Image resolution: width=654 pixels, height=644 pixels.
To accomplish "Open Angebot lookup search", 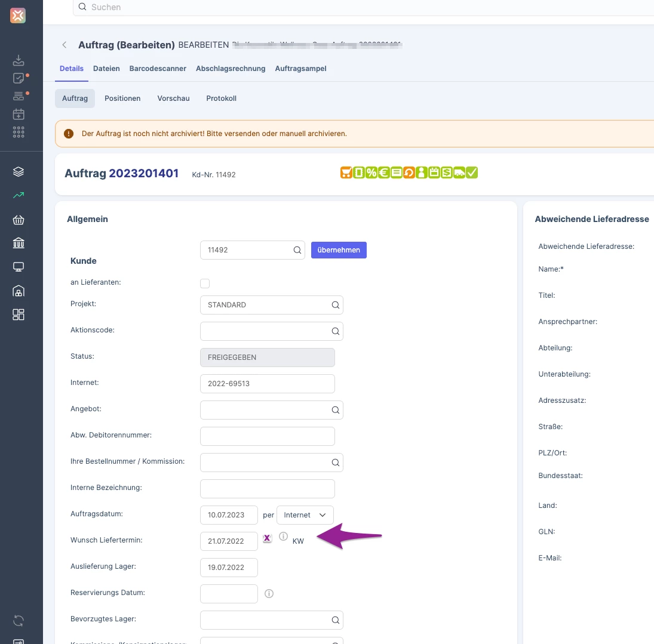I will (335, 410).
